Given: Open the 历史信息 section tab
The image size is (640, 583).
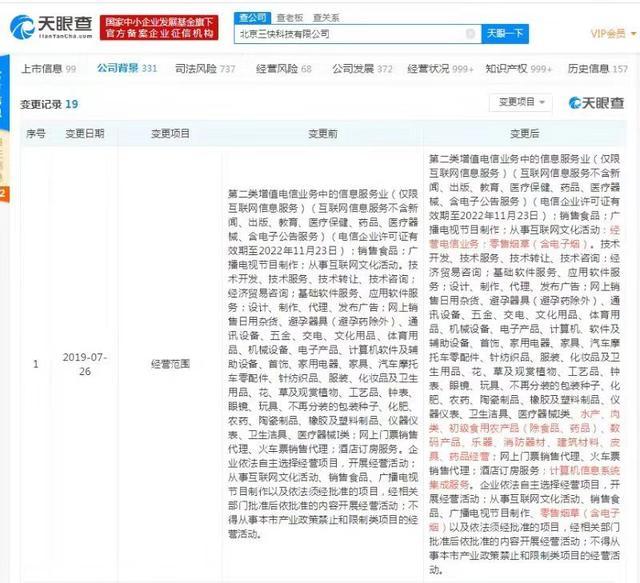Looking at the screenshot, I should coord(598,69).
